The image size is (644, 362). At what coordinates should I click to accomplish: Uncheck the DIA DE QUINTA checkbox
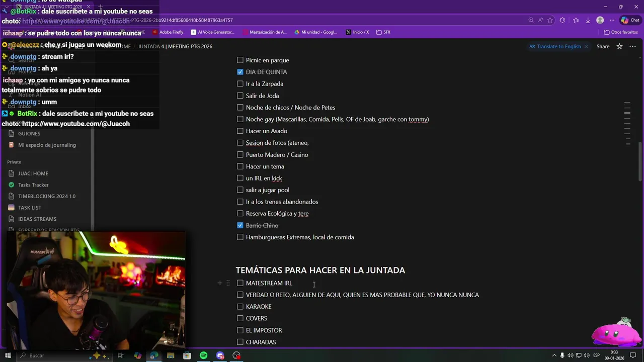240,72
